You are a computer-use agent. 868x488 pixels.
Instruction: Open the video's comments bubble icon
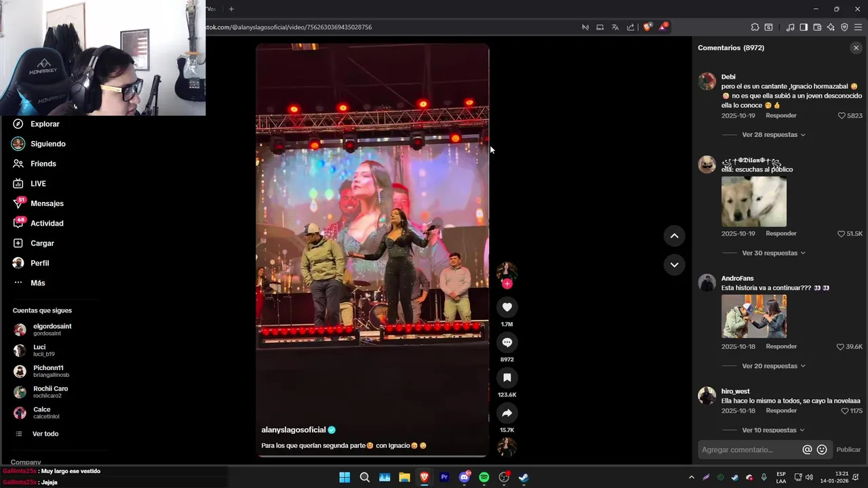point(507,342)
